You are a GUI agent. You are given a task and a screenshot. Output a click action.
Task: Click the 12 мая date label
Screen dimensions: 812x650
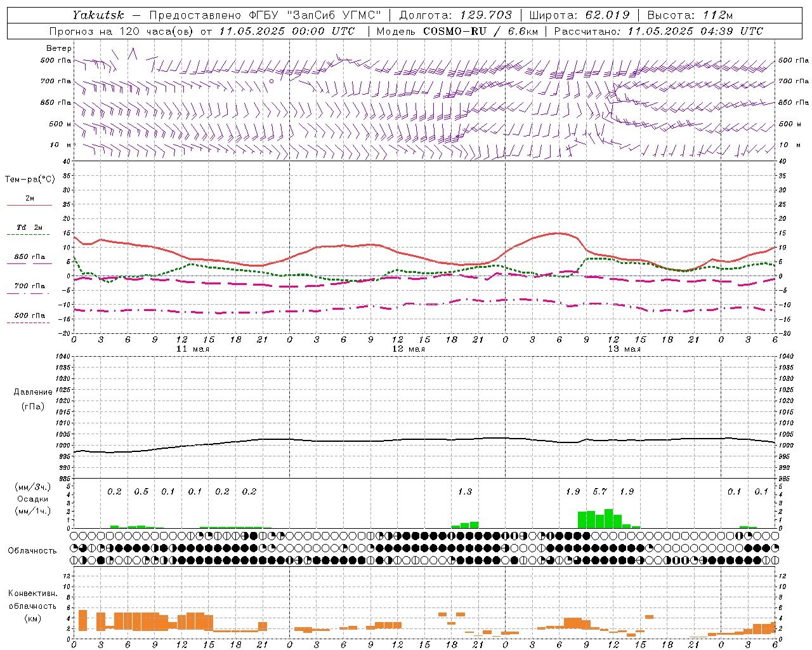(409, 349)
